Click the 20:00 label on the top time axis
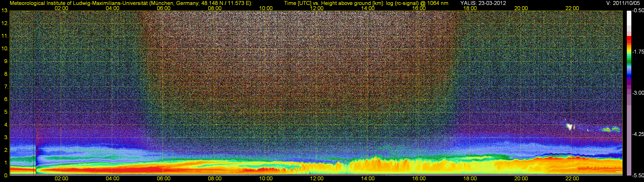The width and height of the screenshot is (644, 182). 521,8
